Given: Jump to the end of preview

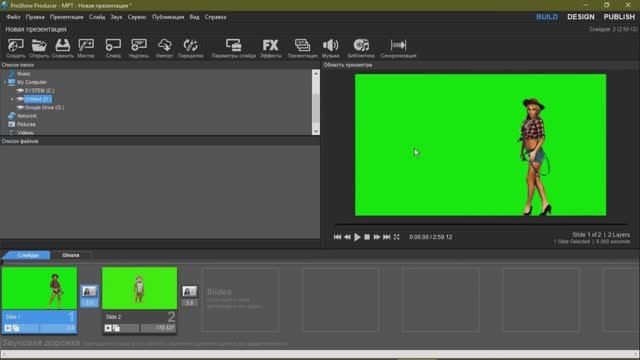Looking at the screenshot, I should point(387,237).
